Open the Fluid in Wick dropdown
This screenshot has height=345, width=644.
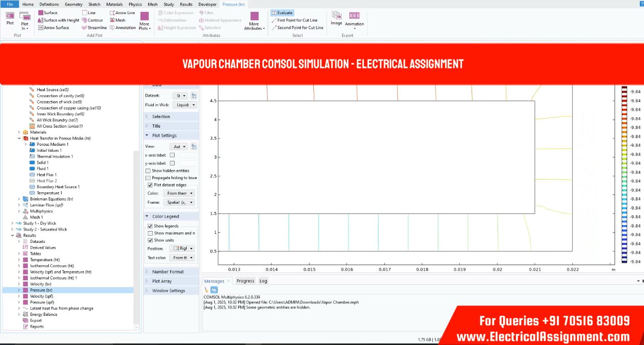coord(186,105)
